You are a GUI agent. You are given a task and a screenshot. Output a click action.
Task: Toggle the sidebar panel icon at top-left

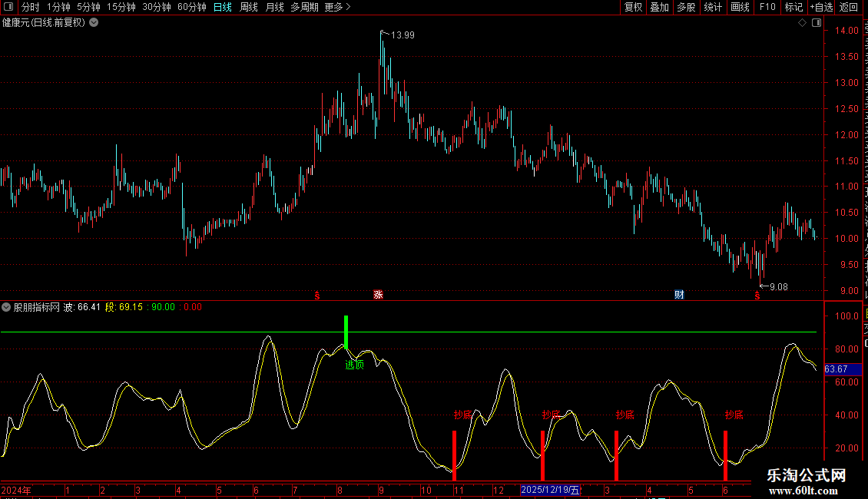coord(8,7)
